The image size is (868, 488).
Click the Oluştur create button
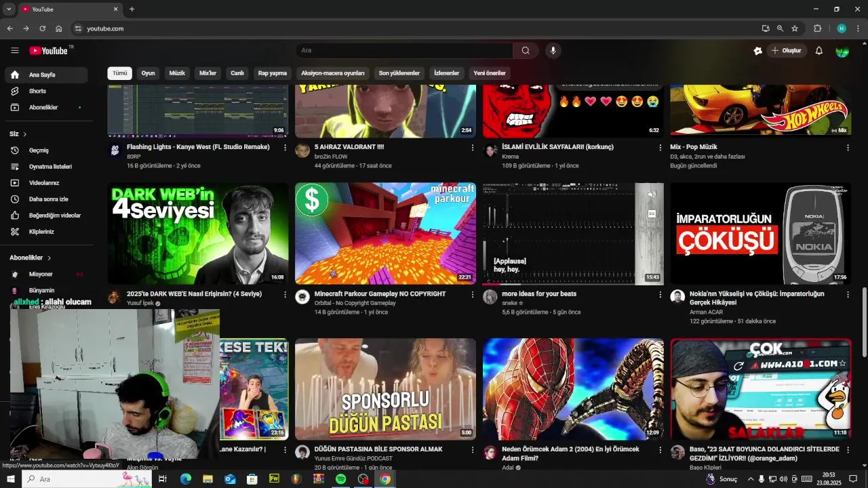[x=787, y=51]
